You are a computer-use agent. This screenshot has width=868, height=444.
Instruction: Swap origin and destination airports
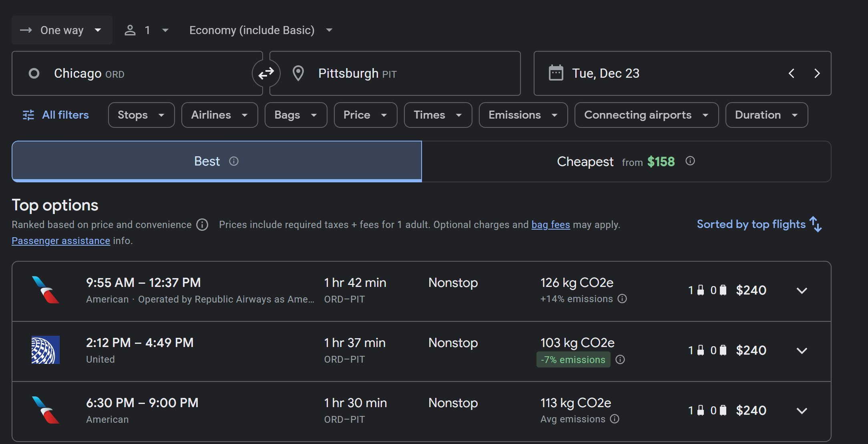(x=266, y=73)
